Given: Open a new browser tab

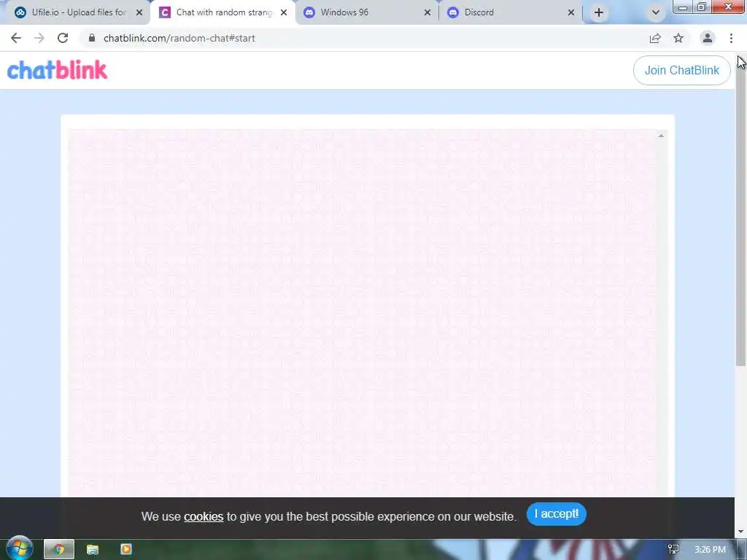Looking at the screenshot, I should [599, 12].
